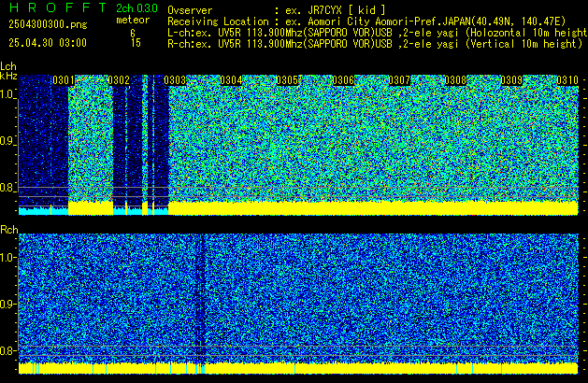The image size is (588, 383).
Task: Click the 0309 time marker
Action: [x=511, y=80]
